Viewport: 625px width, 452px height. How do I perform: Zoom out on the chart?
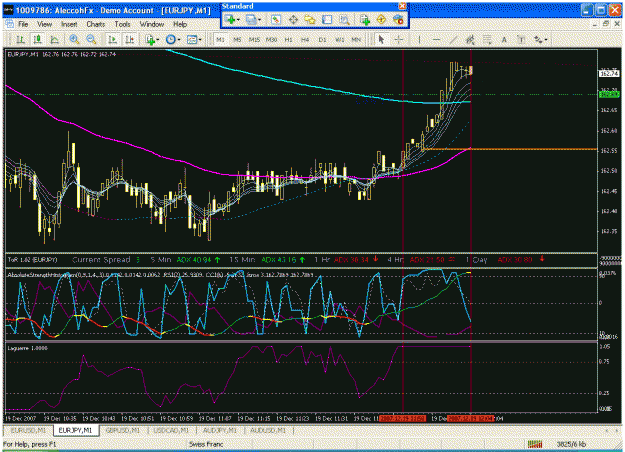91,39
